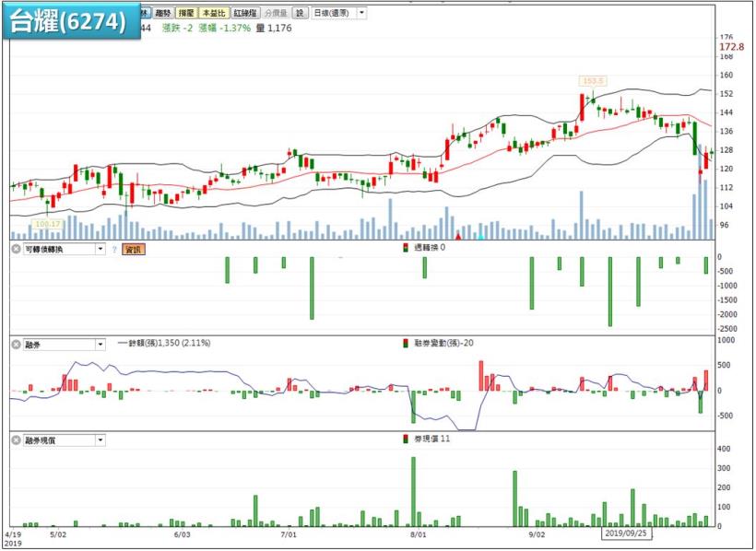This screenshot has height=551, width=756.
Task: Click the red triangle marker on volume chart
Action: 459,236
